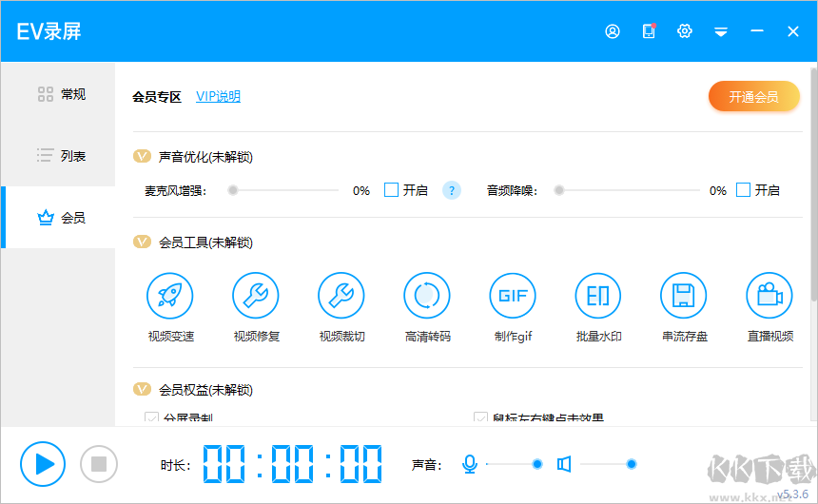This screenshot has height=504, width=818.
Task: Open the 视频修复 wrench tool
Action: point(256,296)
